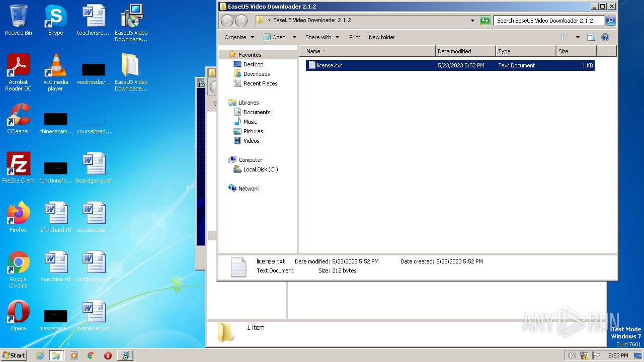Open the address bar history dropdown
Screen dimensions: 644x362
(472, 21)
